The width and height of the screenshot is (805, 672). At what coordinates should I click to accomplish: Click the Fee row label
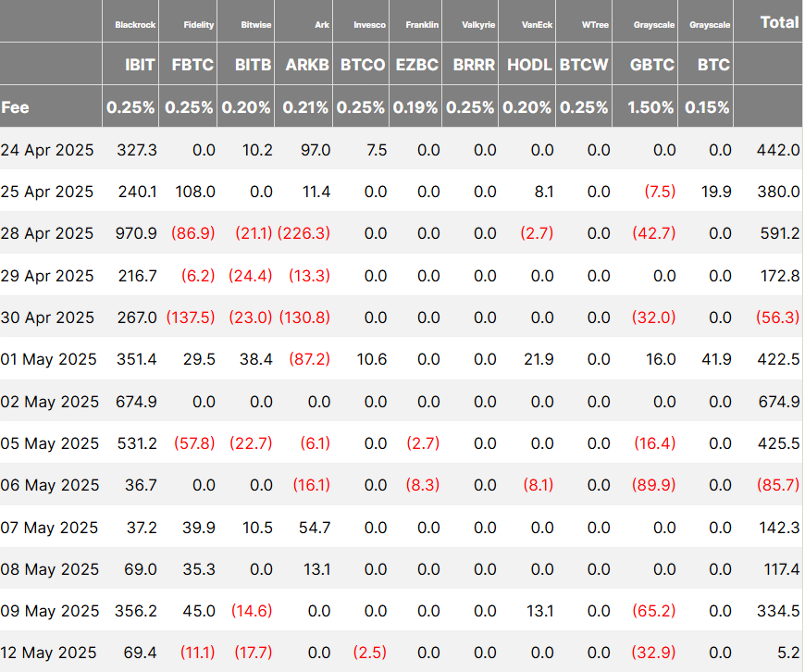point(15,107)
